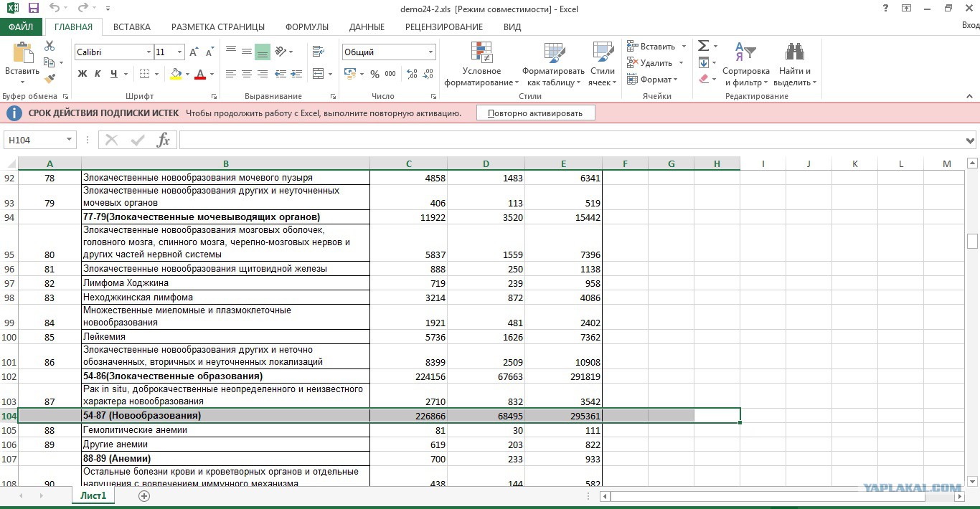The height and width of the screenshot is (509, 980).
Task: Collapse the ribbon with chevron arrow
Action: 969,96
